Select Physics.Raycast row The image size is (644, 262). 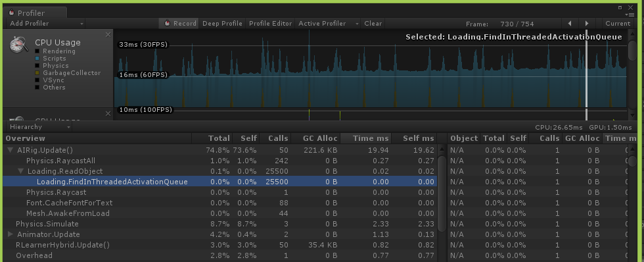pyautogui.click(x=219, y=192)
